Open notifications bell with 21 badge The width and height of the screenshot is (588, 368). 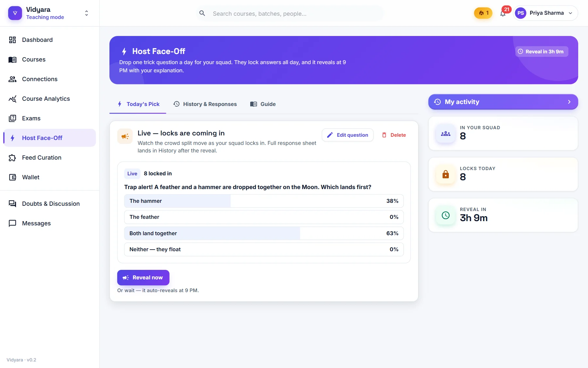pos(503,13)
